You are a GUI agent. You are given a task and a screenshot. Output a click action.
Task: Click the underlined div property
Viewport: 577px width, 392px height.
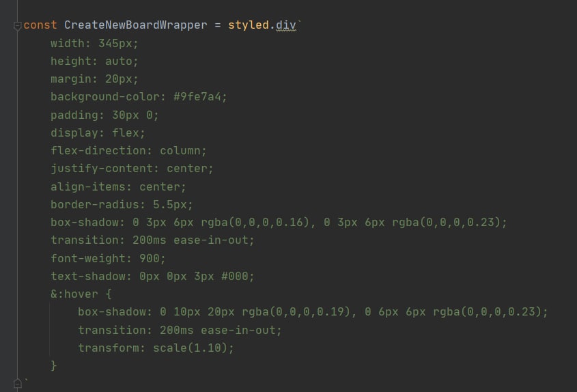285,25
